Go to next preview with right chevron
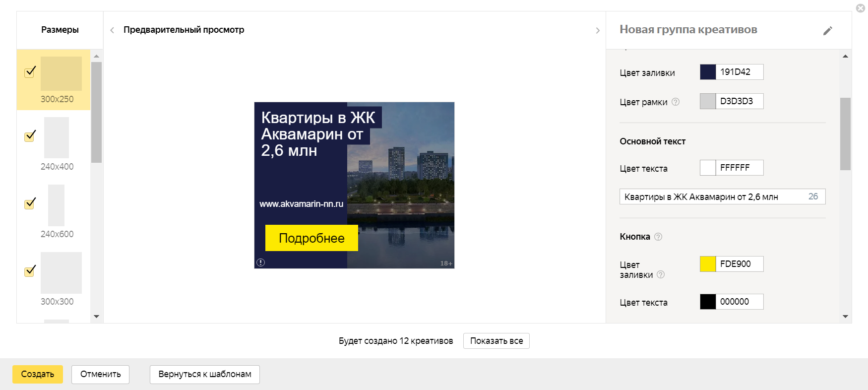Viewport: 868px width, 390px height. coord(598,30)
